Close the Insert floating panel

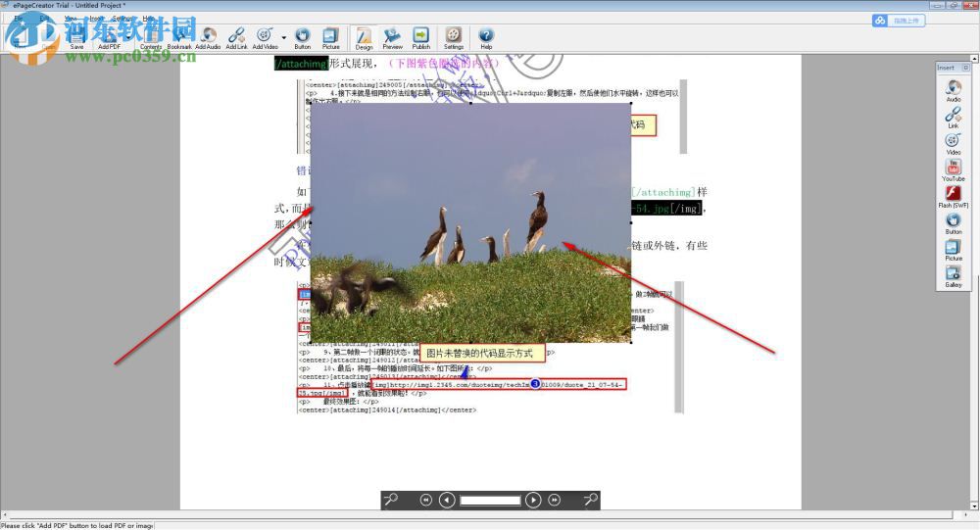tap(965, 68)
